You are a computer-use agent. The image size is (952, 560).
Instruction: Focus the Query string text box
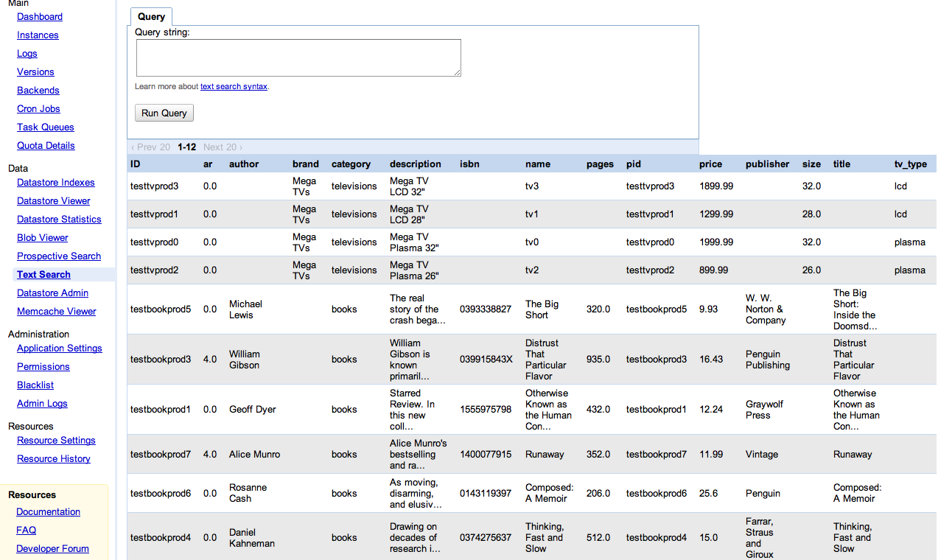coord(298,57)
